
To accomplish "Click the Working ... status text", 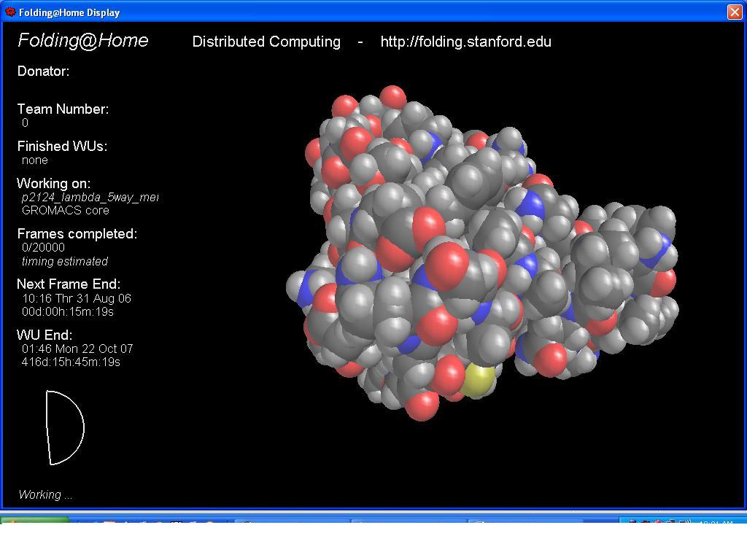I will pos(45,495).
